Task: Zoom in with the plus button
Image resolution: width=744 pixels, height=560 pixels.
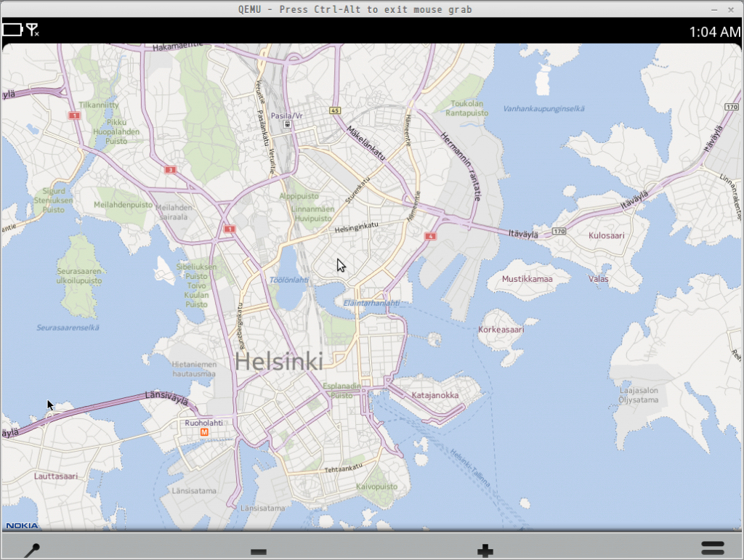Action: (485, 551)
